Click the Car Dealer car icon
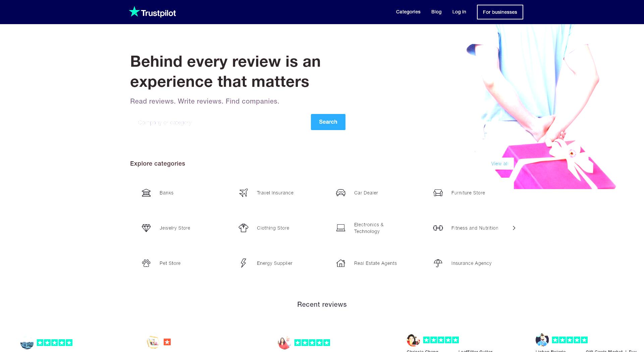Image resolution: width=644 pixels, height=352 pixels. coord(341,193)
